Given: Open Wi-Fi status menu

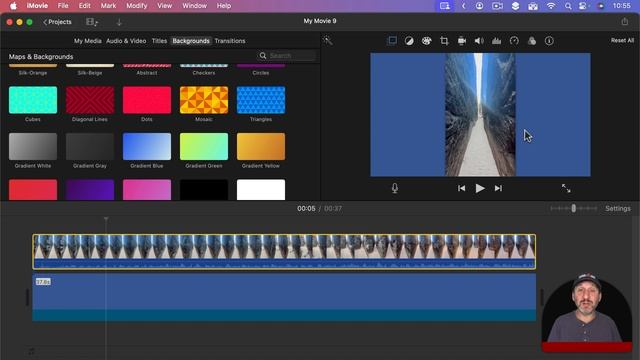Looking at the screenshot, I should pyautogui.click(x=551, y=6).
